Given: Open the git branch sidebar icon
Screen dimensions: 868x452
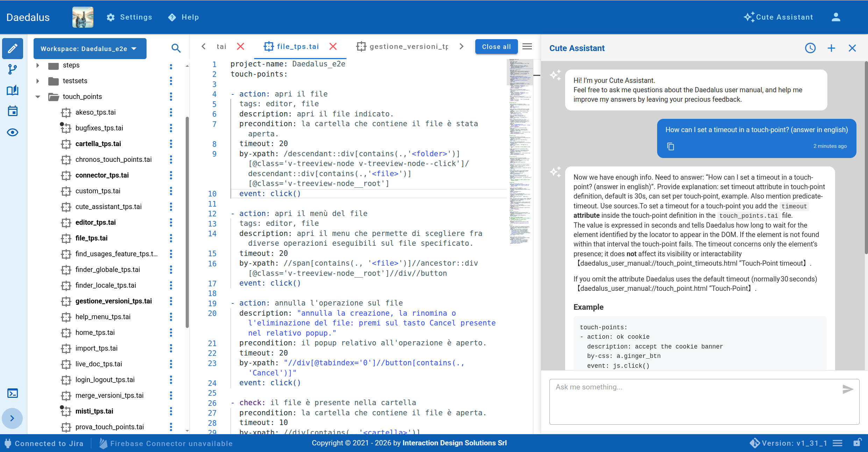Looking at the screenshot, I should click(13, 69).
